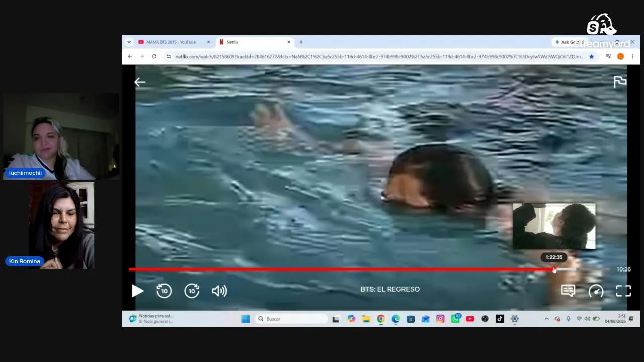Screen dimensions: 644x362
Task: Open Microsoft Edge from the taskbar
Action: [x=396, y=319]
